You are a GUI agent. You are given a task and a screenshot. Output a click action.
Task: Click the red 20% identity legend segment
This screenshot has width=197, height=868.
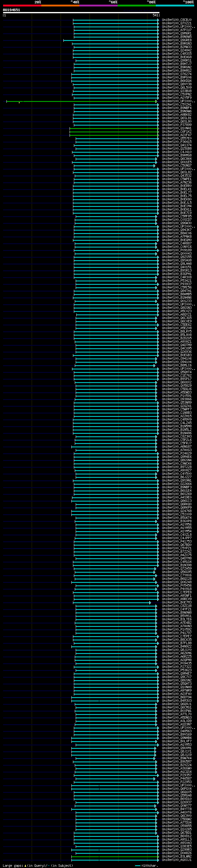pyautogui.click(x=22, y=6)
